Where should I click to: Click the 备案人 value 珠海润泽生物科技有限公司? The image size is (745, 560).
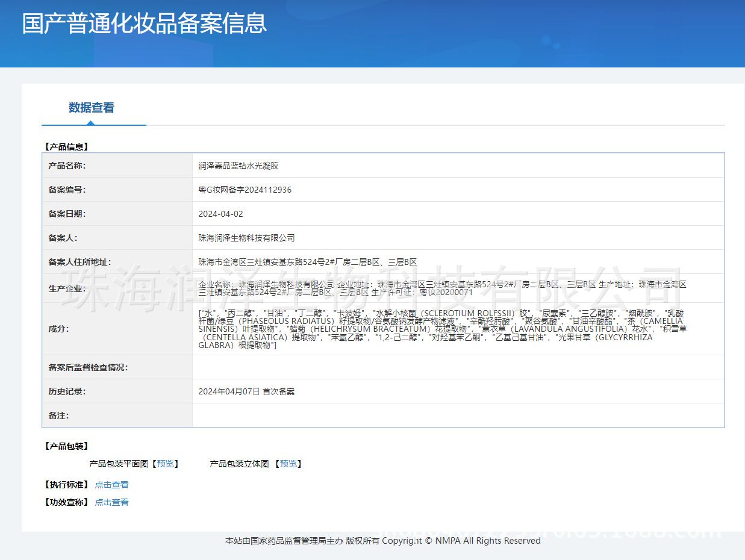pyautogui.click(x=246, y=238)
